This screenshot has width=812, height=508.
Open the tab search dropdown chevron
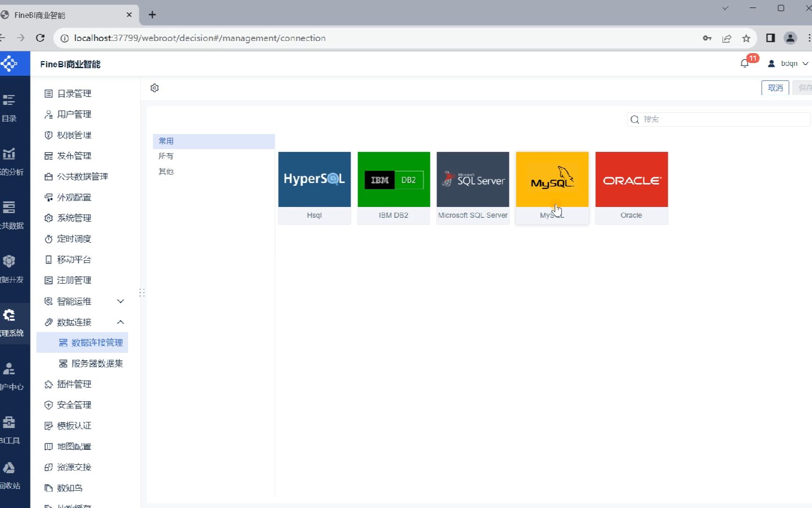(725, 8)
